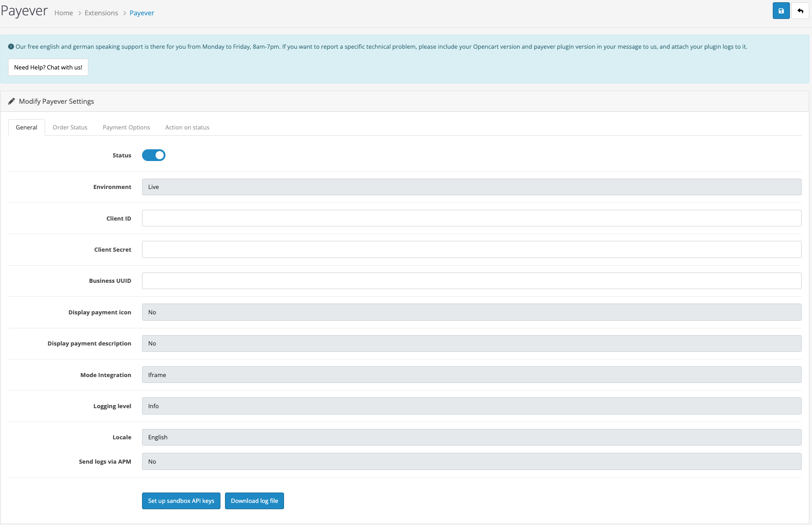Open the Mode Integration dropdown showing Iframe

[x=472, y=375]
